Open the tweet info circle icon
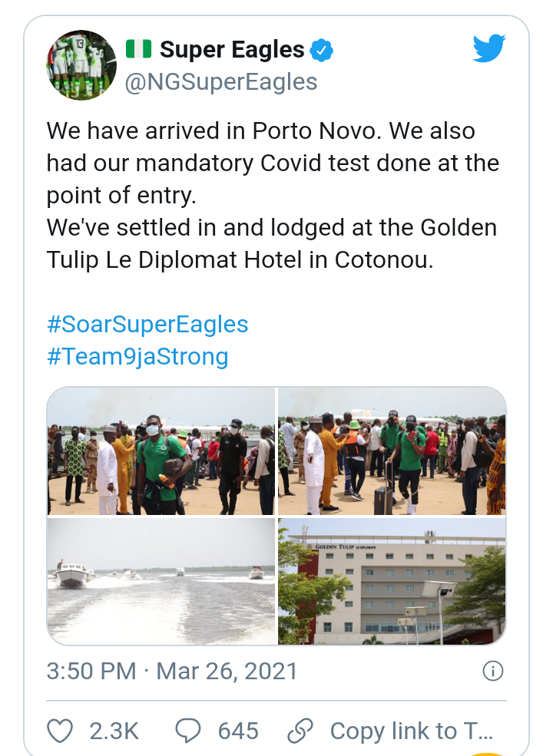This screenshot has height=756, width=553. [492, 671]
